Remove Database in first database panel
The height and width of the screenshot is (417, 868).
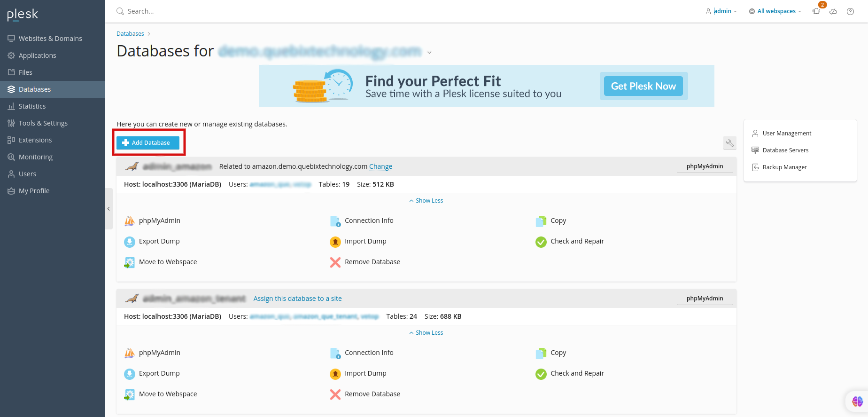pos(365,262)
